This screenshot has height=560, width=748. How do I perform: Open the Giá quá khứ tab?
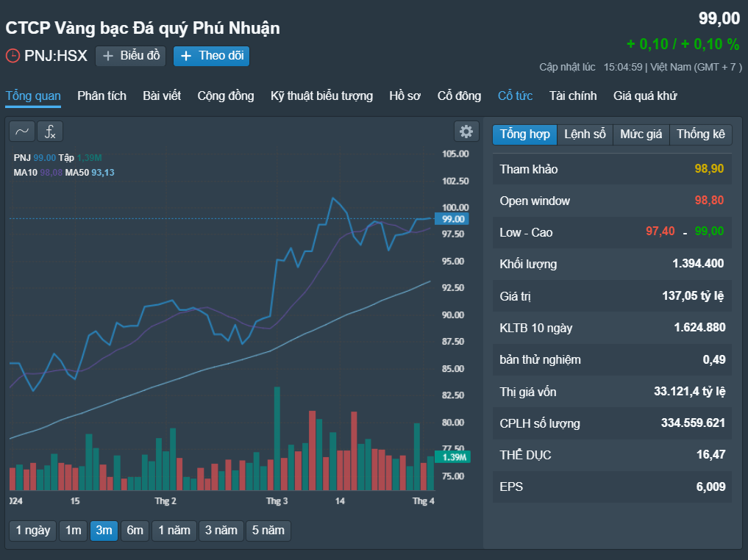pyautogui.click(x=645, y=96)
